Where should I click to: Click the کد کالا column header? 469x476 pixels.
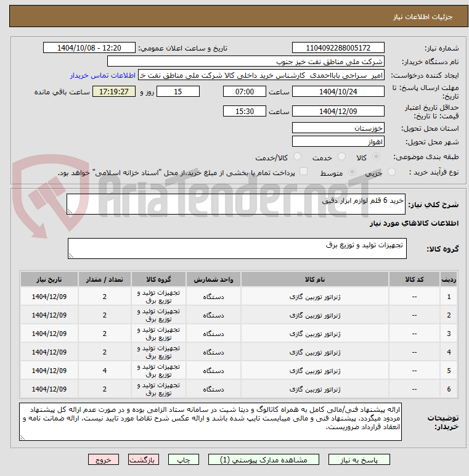pos(414,279)
